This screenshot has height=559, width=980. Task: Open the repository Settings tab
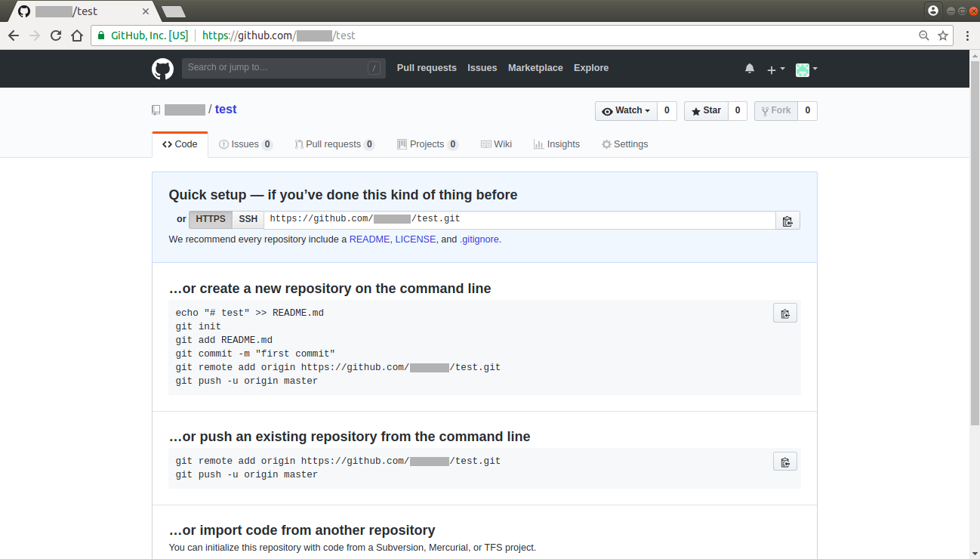[624, 144]
